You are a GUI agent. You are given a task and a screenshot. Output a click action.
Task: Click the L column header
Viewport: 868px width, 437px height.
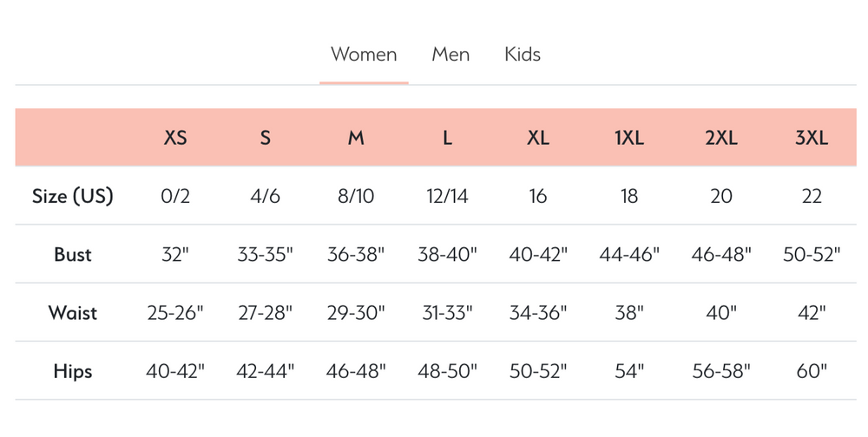click(447, 138)
